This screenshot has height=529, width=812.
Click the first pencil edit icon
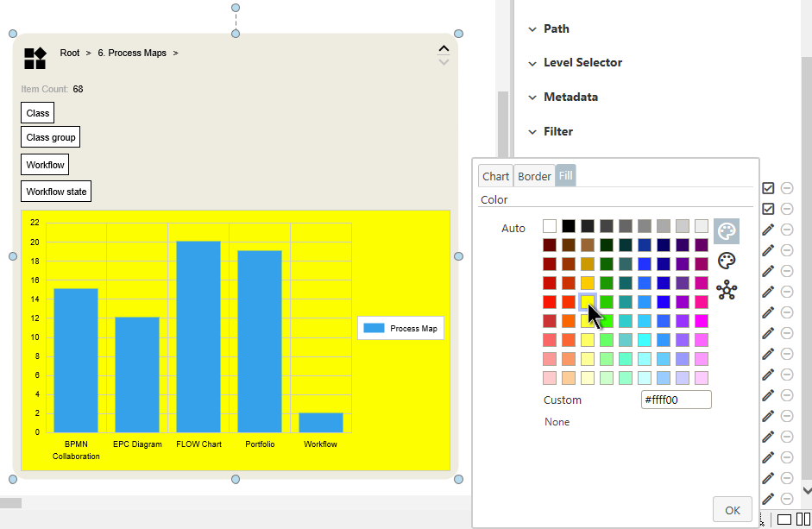(x=768, y=230)
